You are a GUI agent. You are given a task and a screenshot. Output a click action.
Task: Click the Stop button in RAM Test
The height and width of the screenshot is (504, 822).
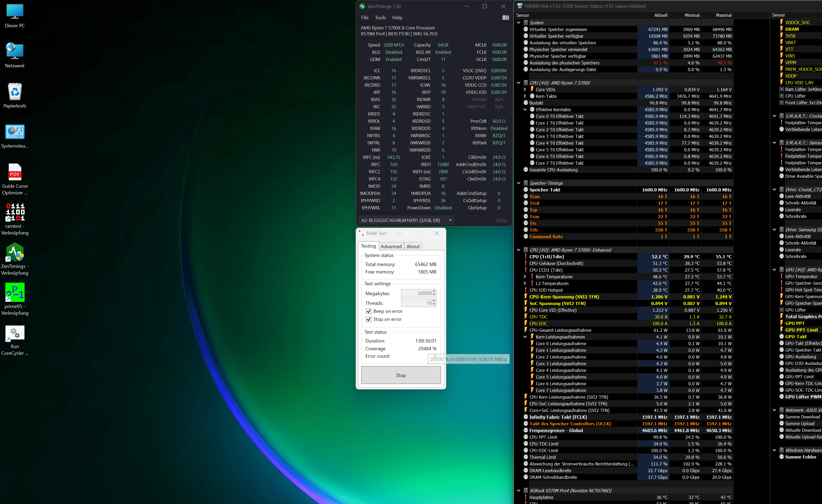pos(401,375)
